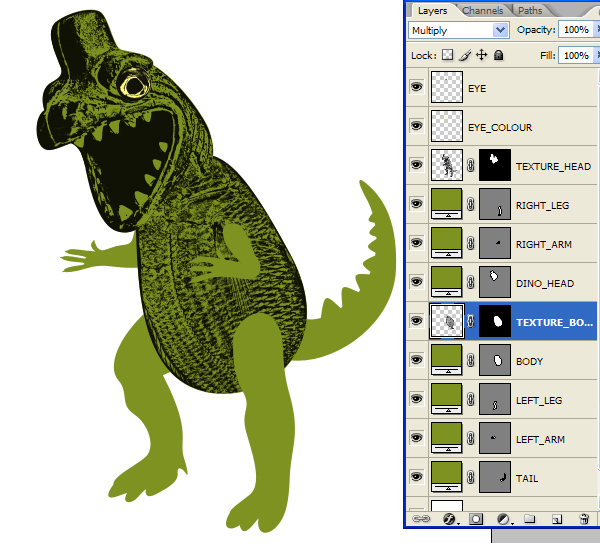Click the lock image pixels brush icon
600x543 pixels.
(x=465, y=55)
